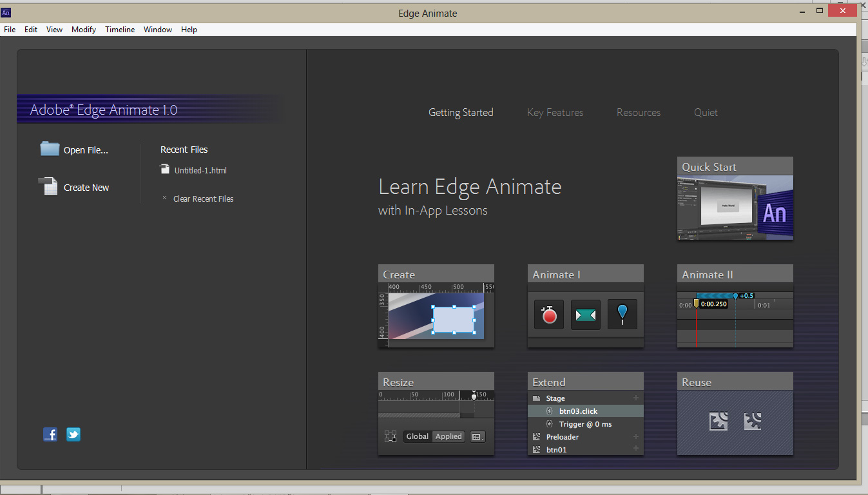The width and height of the screenshot is (868, 495).
Task: Select the btn03.click row in Extend tile
Action: pyautogui.click(x=586, y=411)
